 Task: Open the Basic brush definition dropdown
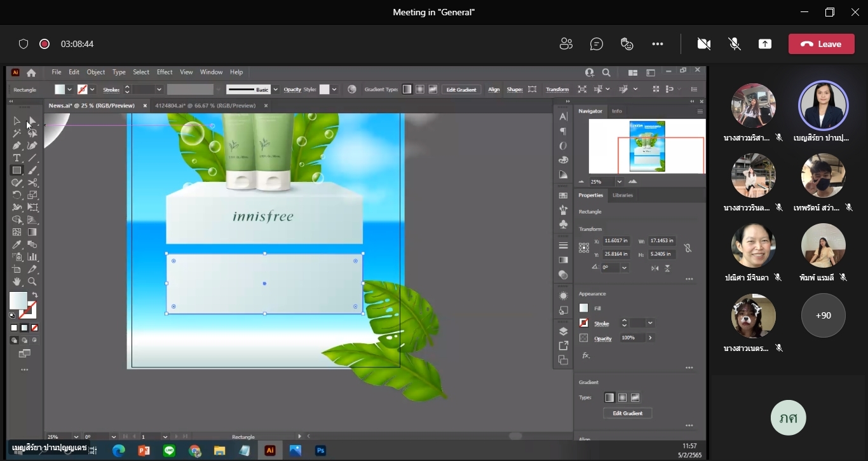tap(275, 90)
